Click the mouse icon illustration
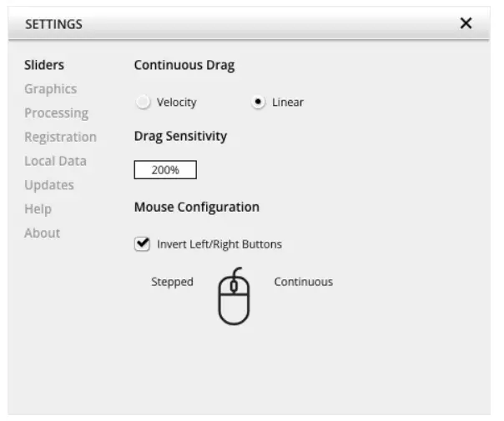Image resolution: width=504 pixels, height=421 pixels. pyautogui.click(x=234, y=297)
